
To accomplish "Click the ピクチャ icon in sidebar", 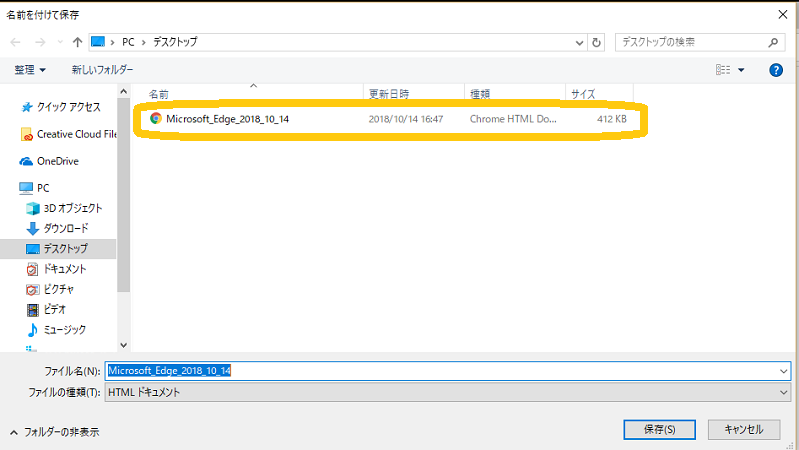I will click(32, 289).
